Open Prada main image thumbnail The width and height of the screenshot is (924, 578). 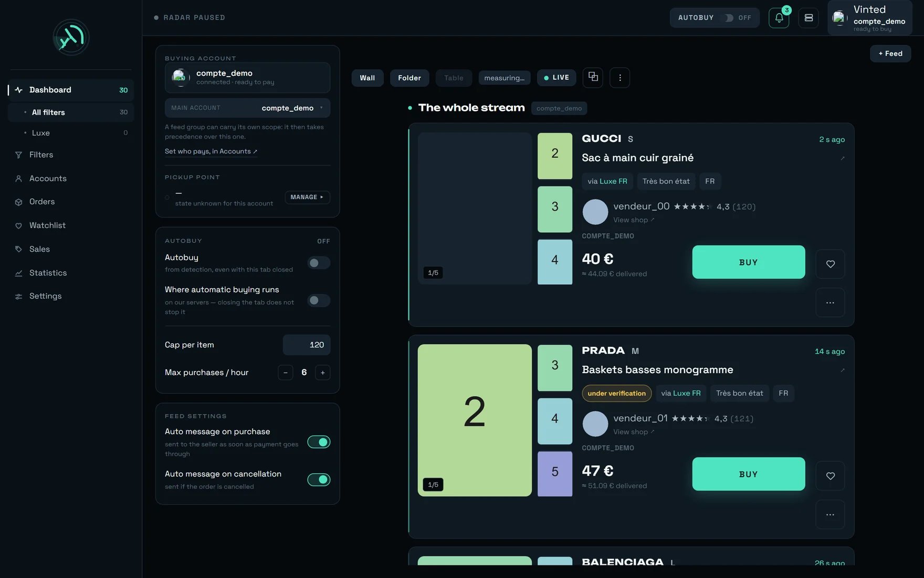point(475,420)
